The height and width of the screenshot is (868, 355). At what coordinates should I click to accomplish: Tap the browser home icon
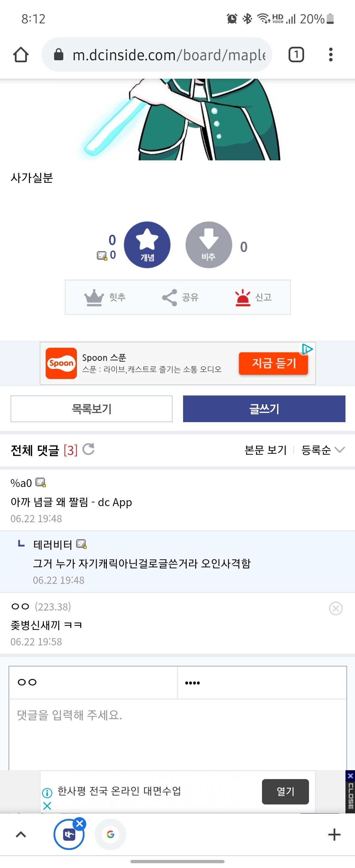point(21,55)
